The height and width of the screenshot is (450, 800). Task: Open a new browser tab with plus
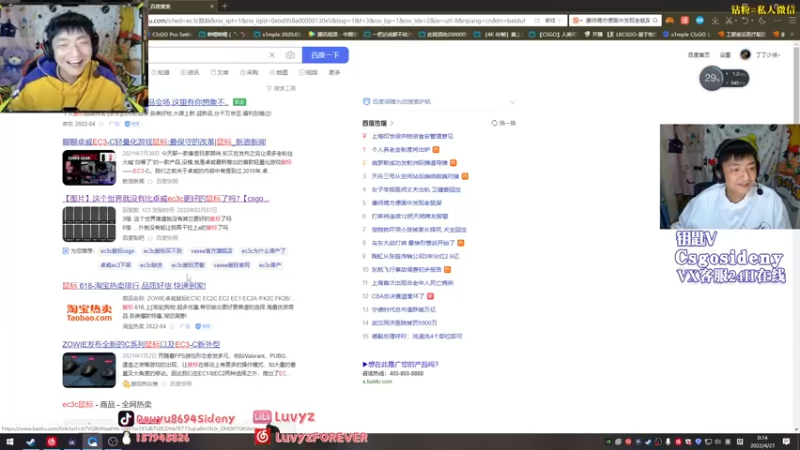(224, 6)
